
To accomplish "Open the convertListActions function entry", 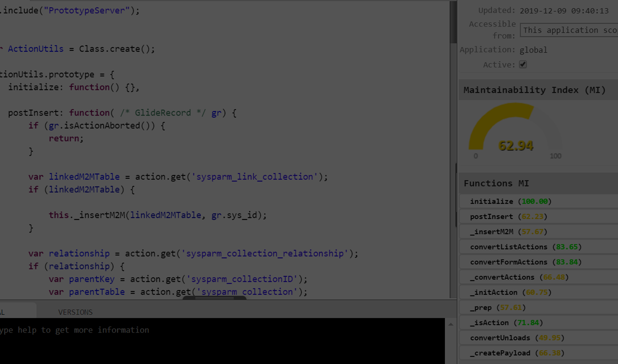I will 526,247.
